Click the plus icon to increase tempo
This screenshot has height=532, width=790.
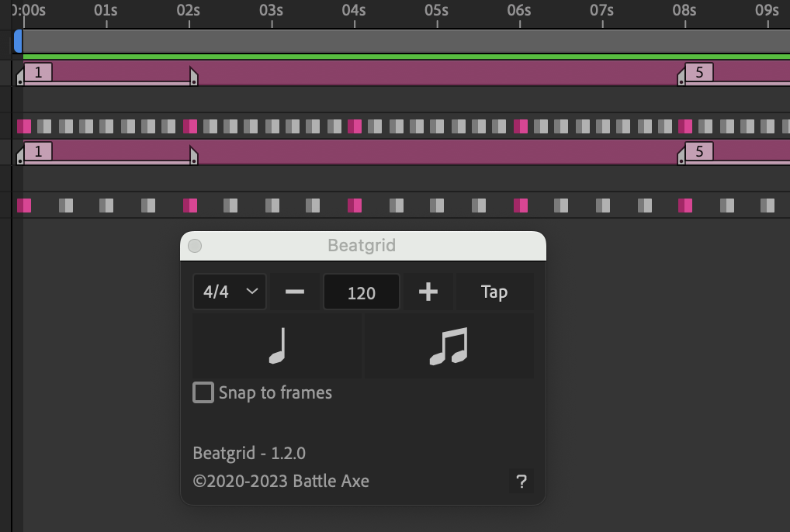tap(428, 292)
